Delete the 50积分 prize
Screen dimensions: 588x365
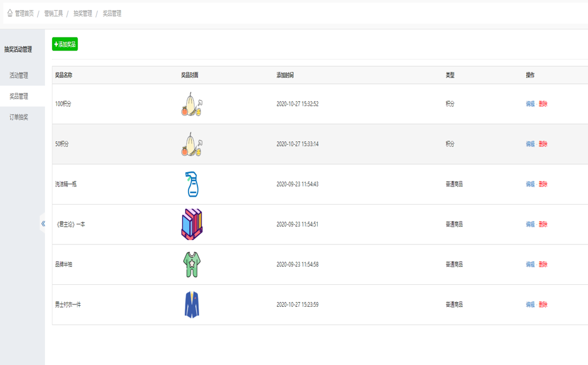click(543, 144)
